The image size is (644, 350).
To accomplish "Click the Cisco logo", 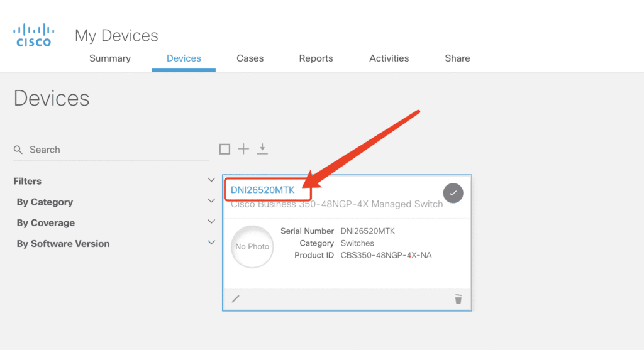I will tap(32, 35).
